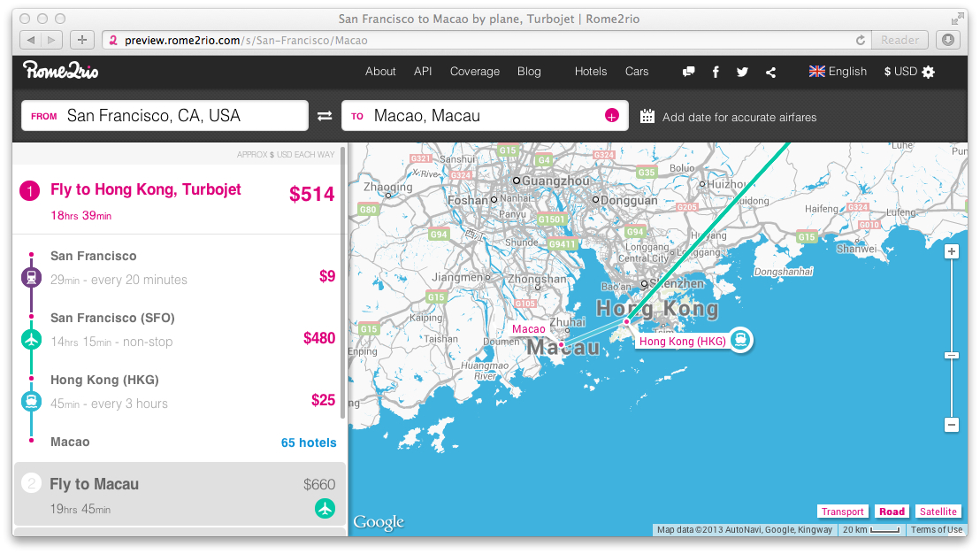Click the $660 price on Fly to Macau
Image resolution: width=980 pixels, height=554 pixels.
(x=319, y=485)
